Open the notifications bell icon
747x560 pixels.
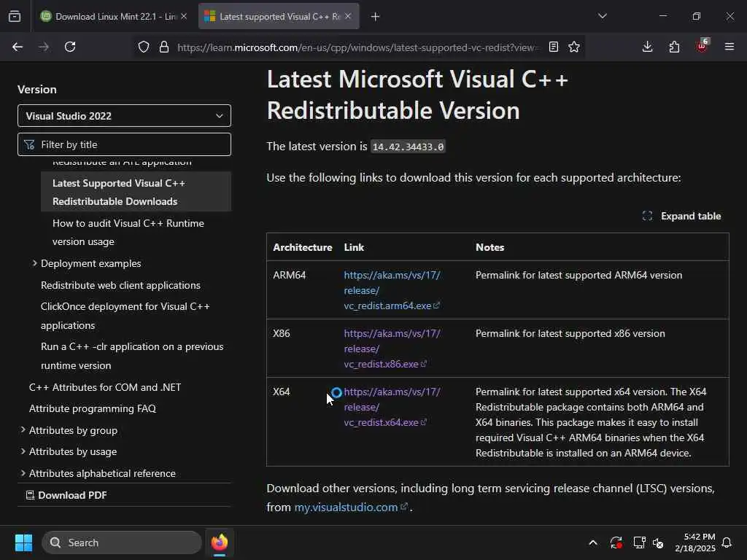727,542
